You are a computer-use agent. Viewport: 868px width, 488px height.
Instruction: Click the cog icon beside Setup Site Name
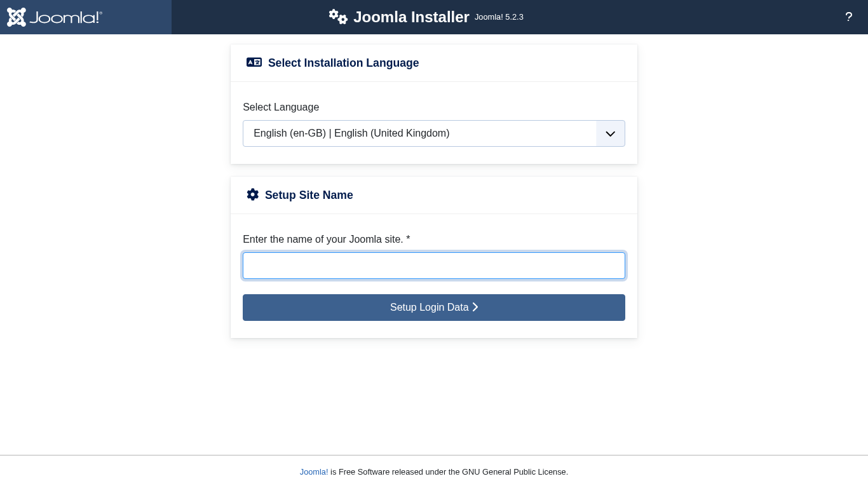(253, 194)
